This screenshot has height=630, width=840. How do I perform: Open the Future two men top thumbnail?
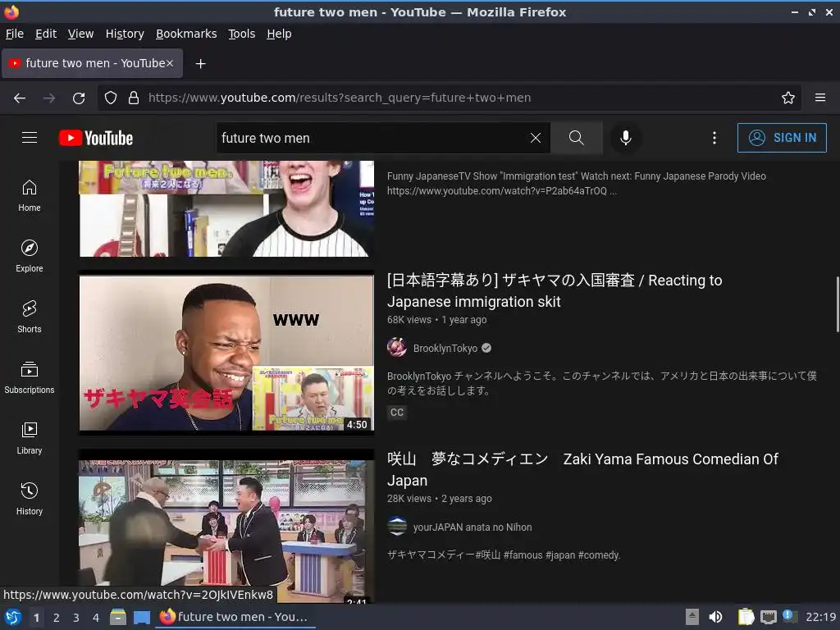tap(226, 209)
